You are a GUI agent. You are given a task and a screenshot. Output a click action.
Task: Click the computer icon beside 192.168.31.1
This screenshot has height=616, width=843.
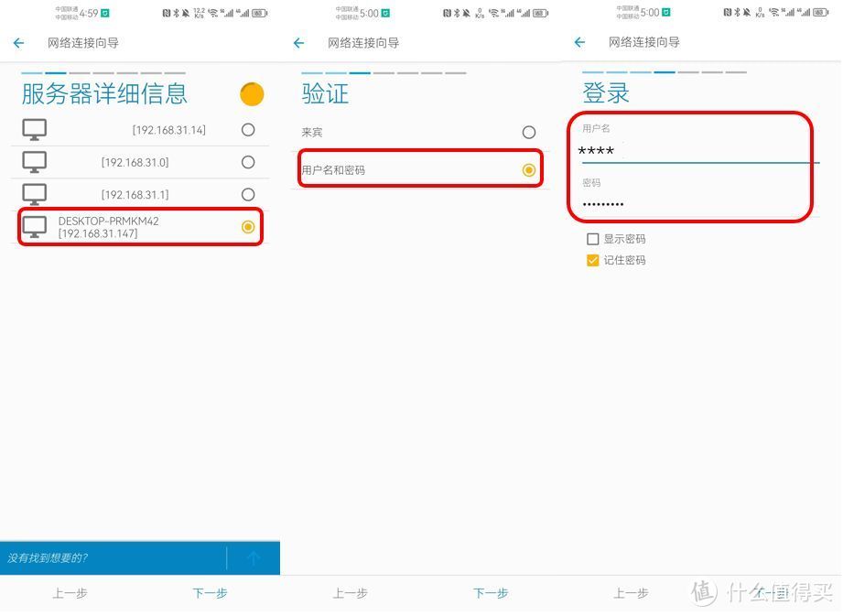pos(34,195)
